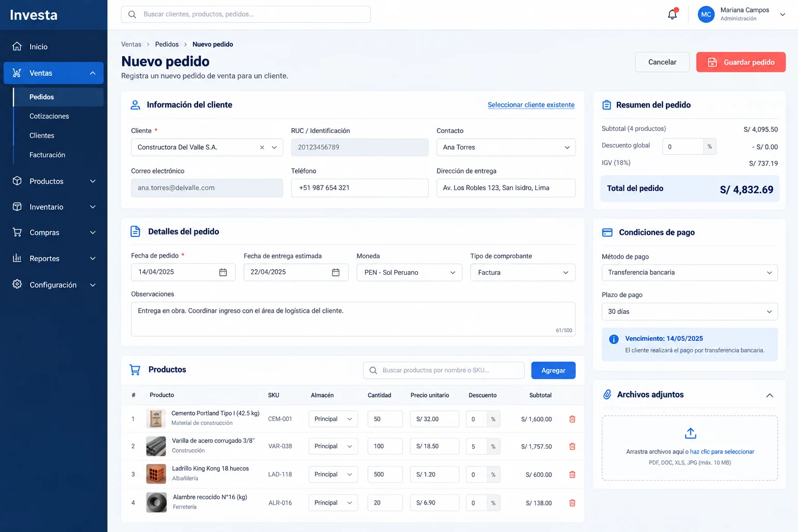Click the MC user avatar
This screenshot has height=532, width=798.
pyautogui.click(x=706, y=15)
